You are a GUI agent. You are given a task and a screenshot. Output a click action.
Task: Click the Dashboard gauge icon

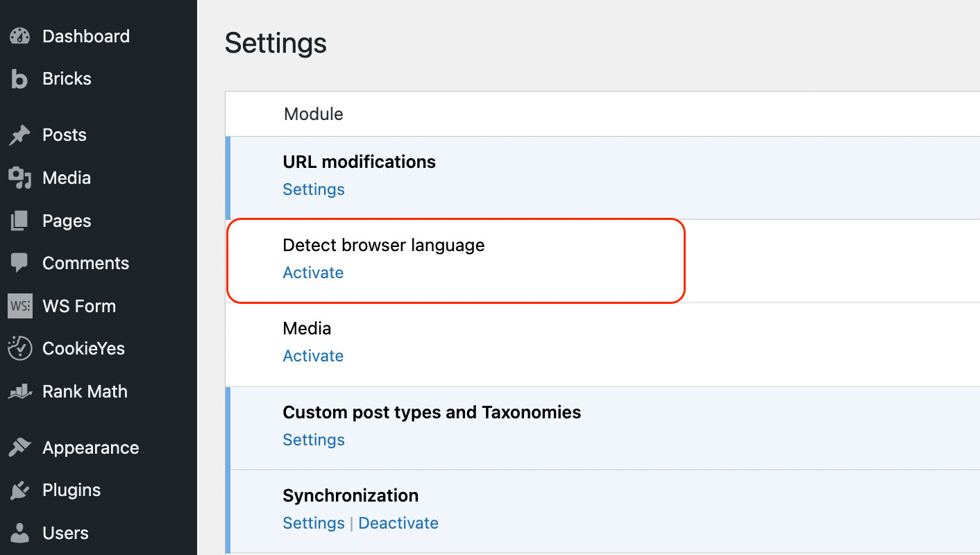tap(20, 37)
